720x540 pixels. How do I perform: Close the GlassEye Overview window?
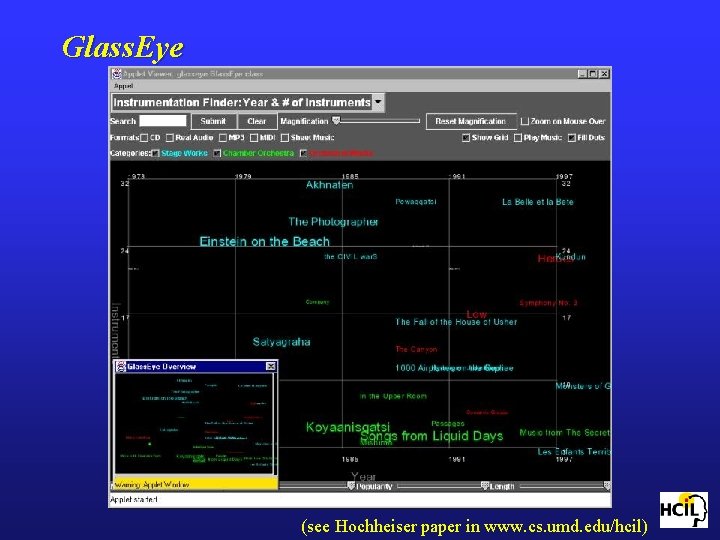(x=271, y=366)
